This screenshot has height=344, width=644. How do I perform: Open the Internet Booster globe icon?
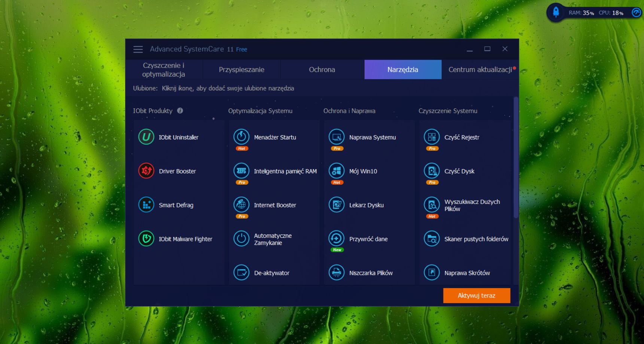click(241, 205)
